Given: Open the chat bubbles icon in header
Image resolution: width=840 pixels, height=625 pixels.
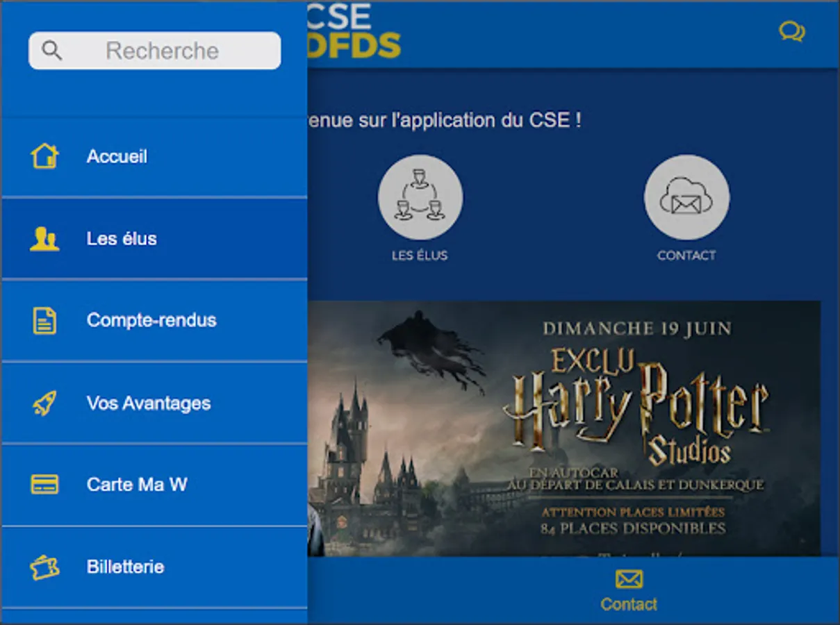Looking at the screenshot, I should tap(792, 32).
